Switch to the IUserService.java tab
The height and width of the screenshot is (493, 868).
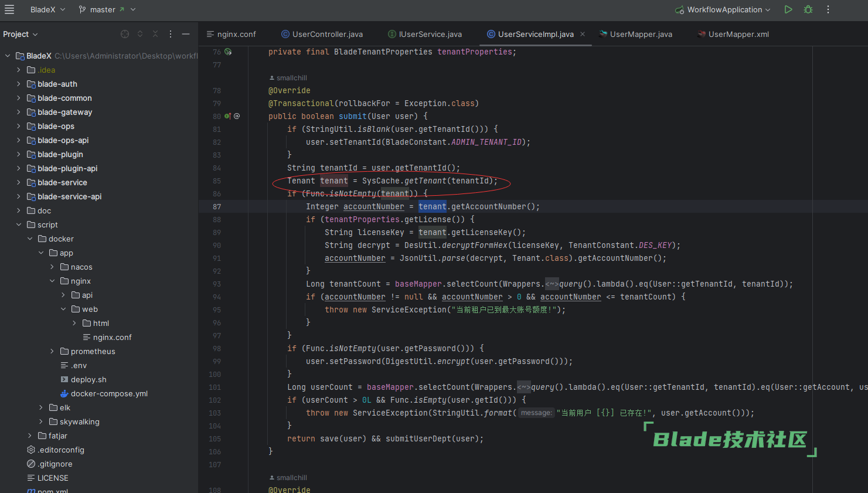[x=425, y=34]
